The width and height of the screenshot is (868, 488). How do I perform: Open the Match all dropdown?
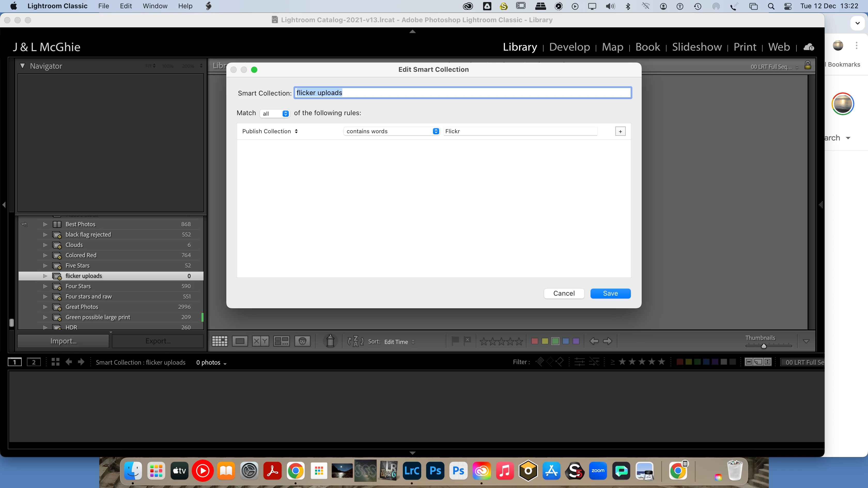[x=275, y=114]
